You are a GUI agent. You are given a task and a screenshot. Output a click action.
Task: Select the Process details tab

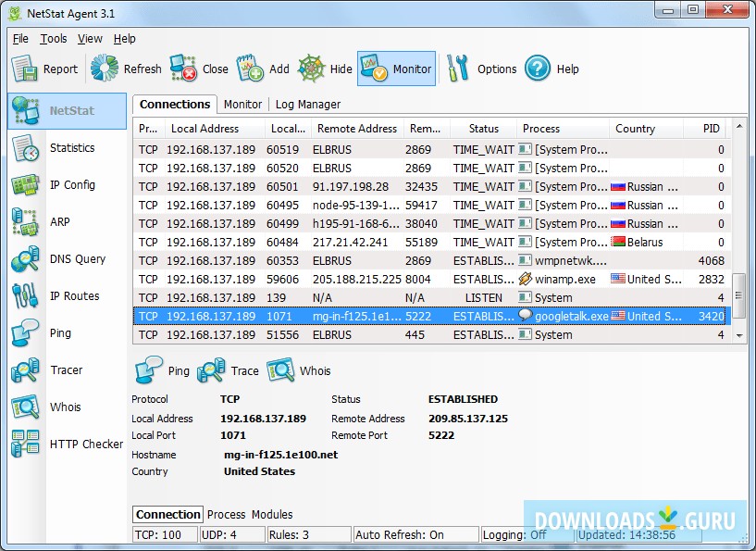click(226, 515)
